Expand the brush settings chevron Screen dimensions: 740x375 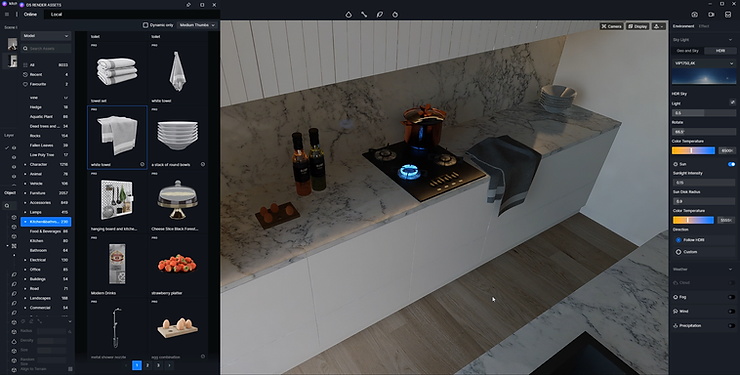pos(70,321)
